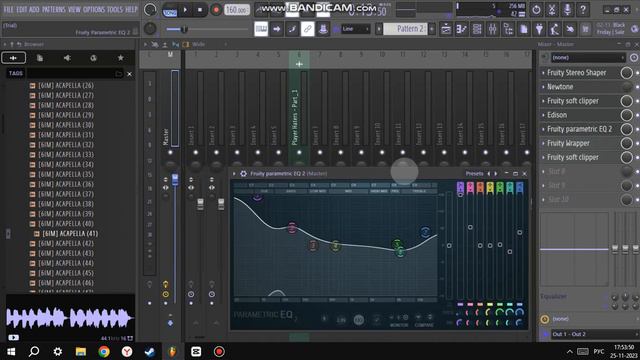Click the main volume slider in toolbar
The height and width of the screenshot is (360, 640).
click(207, 29)
